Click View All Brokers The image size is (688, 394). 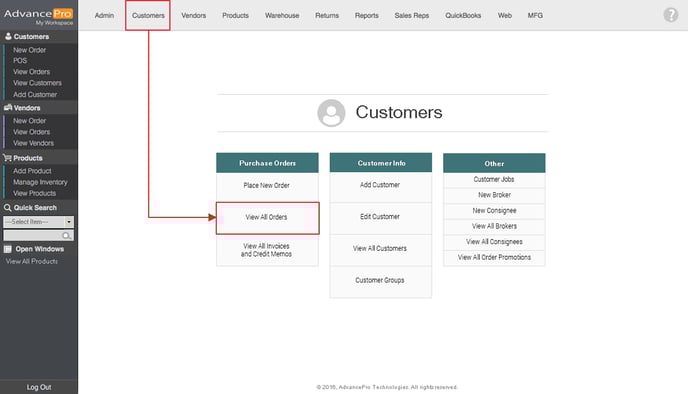coord(494,226)
